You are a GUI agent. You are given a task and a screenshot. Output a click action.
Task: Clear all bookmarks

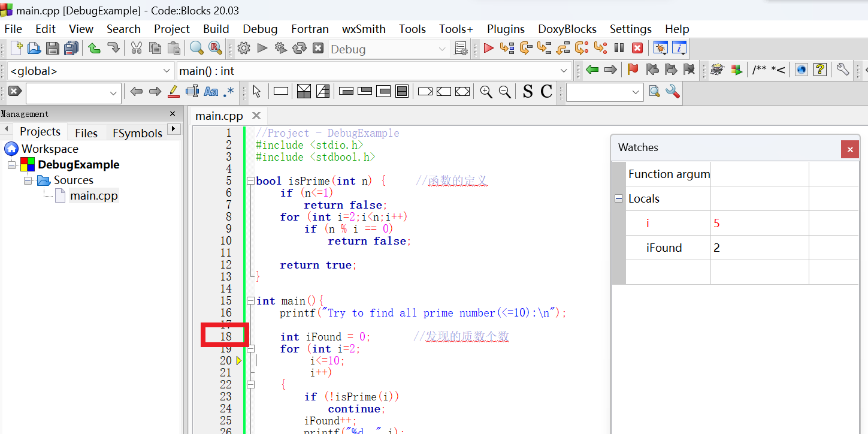pyautogui.click(x=689, y=70)
